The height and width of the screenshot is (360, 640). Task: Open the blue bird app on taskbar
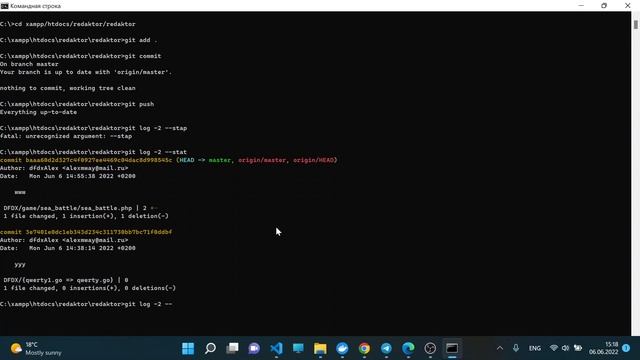[x=342, y=348]
